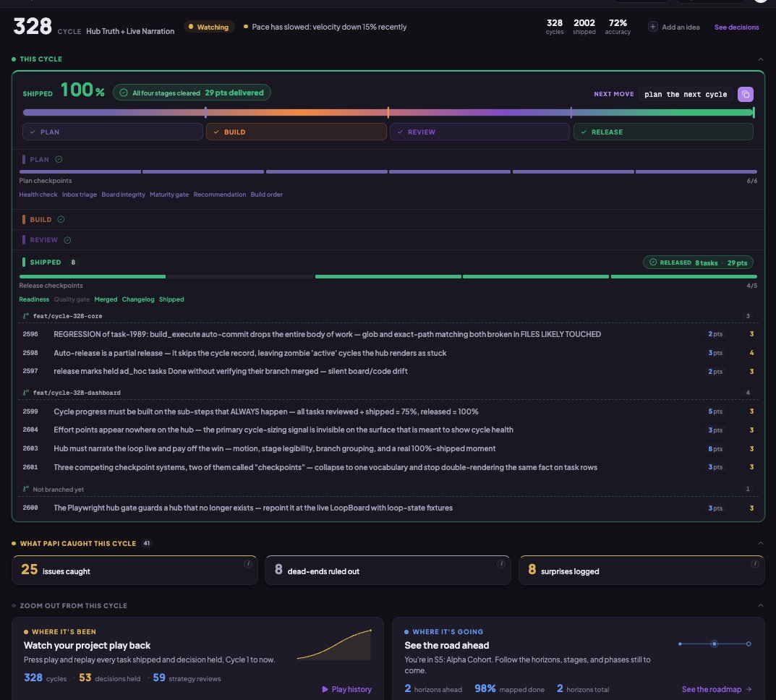Screen dimensions: 776x700
Task: Select the RELEASE stage tab
Action: pos(663,132)
